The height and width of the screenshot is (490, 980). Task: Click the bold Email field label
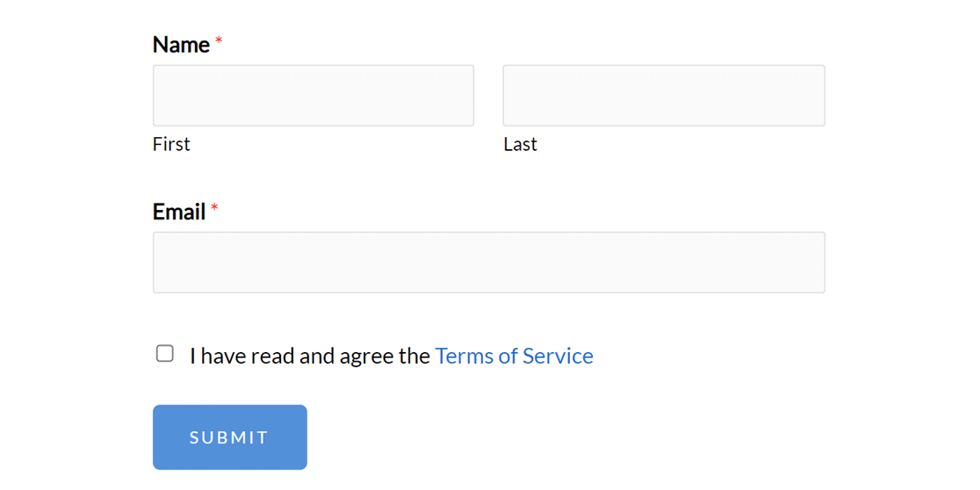click(179, 212)
